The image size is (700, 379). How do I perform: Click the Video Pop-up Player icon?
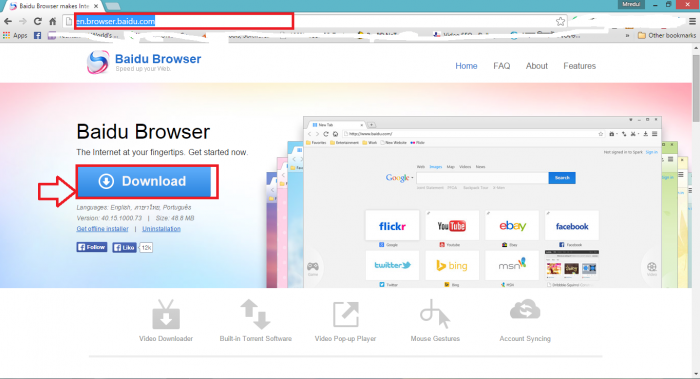(x=346, y=314)
